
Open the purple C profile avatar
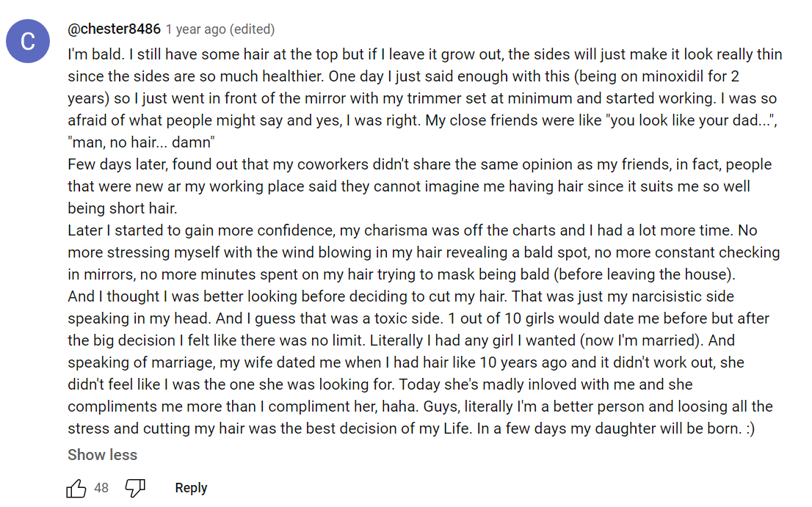(x=28, y=41)
